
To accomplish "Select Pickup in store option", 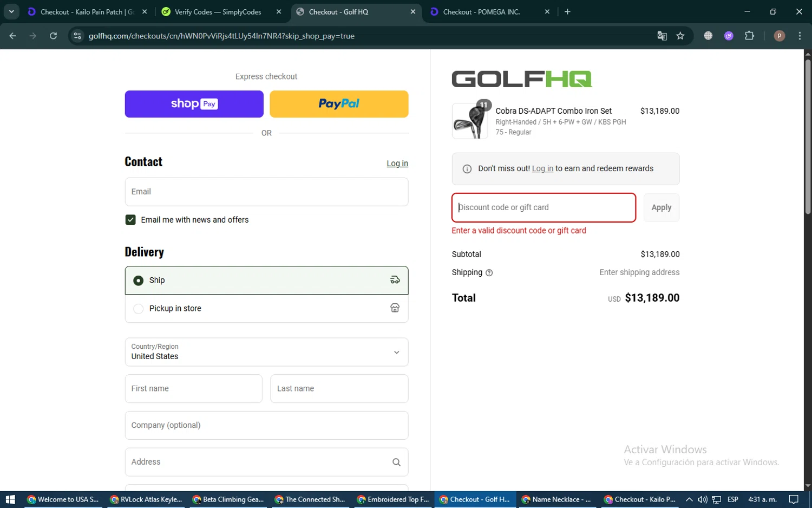I will 266,309.
